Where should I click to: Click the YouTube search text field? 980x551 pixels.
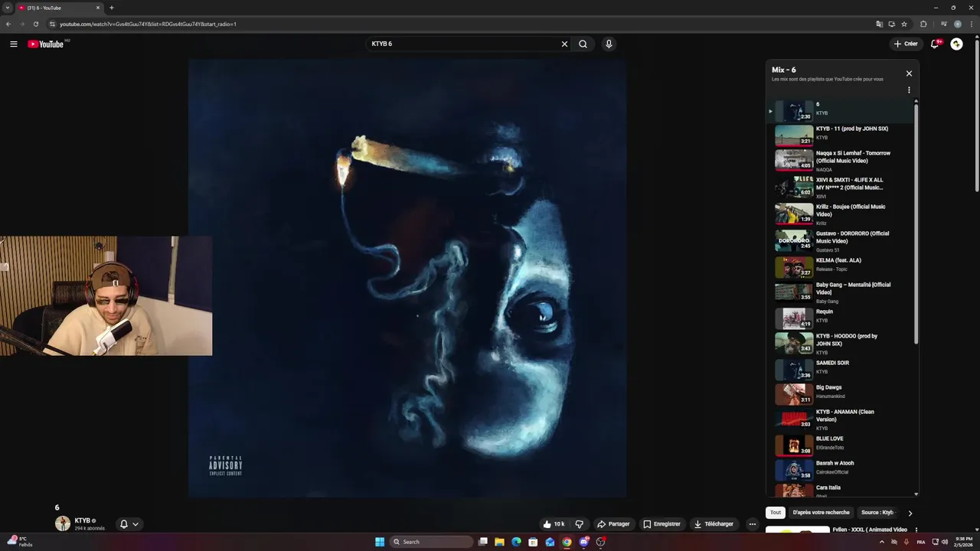pyautogui.click(x=463, y=44)
